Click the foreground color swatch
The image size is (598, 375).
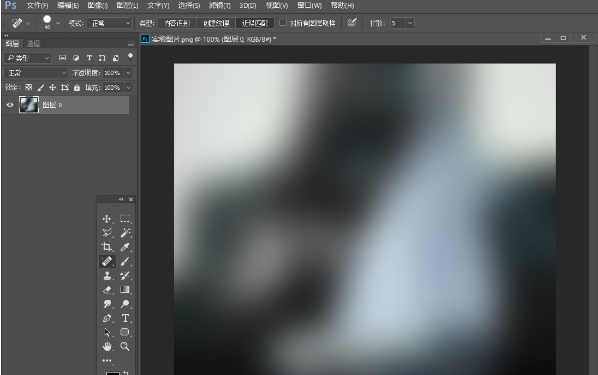(112, 373)
